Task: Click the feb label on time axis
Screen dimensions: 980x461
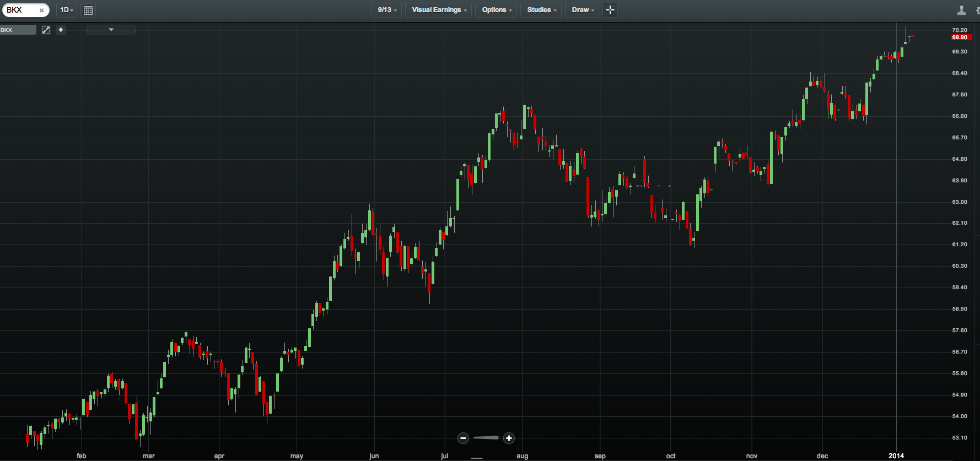Action: (x=82, y=456)
